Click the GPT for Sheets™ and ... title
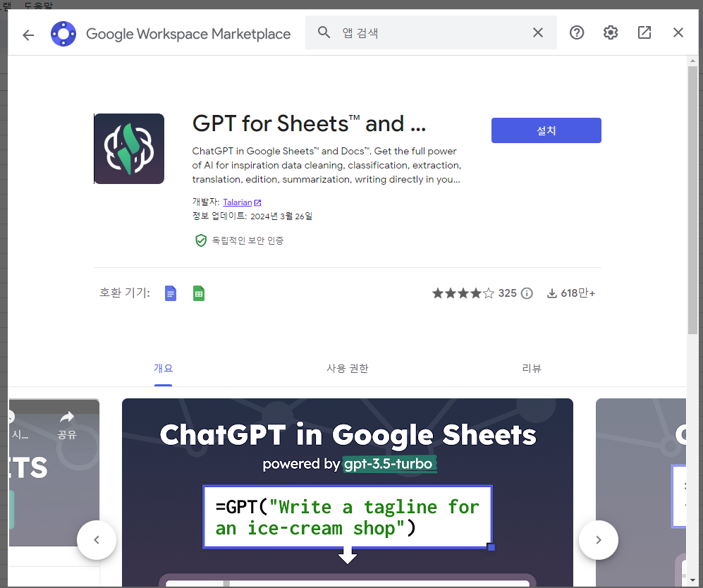Screen dimensions: 703x588 click(x=309, y=123)
